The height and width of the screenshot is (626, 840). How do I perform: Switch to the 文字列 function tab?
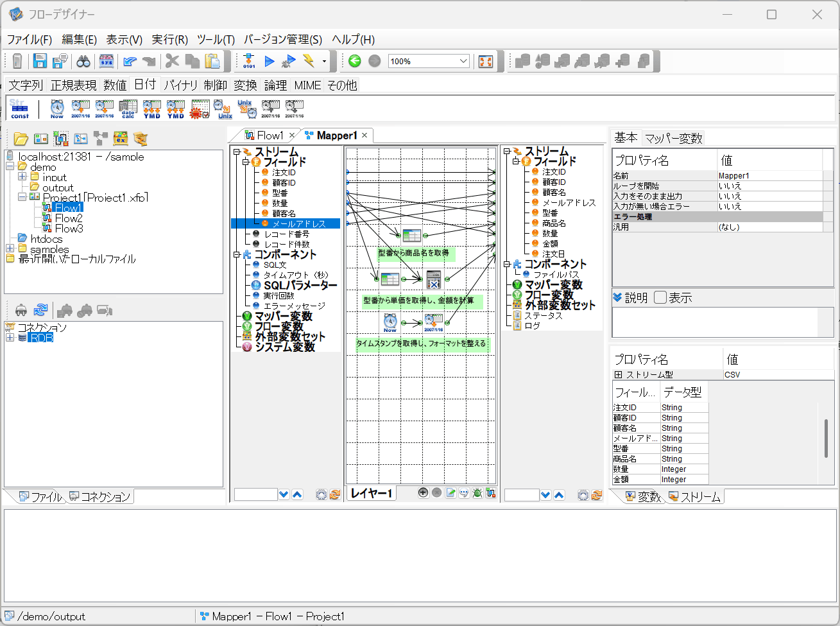pyautogui.click(x=26, y=85)
